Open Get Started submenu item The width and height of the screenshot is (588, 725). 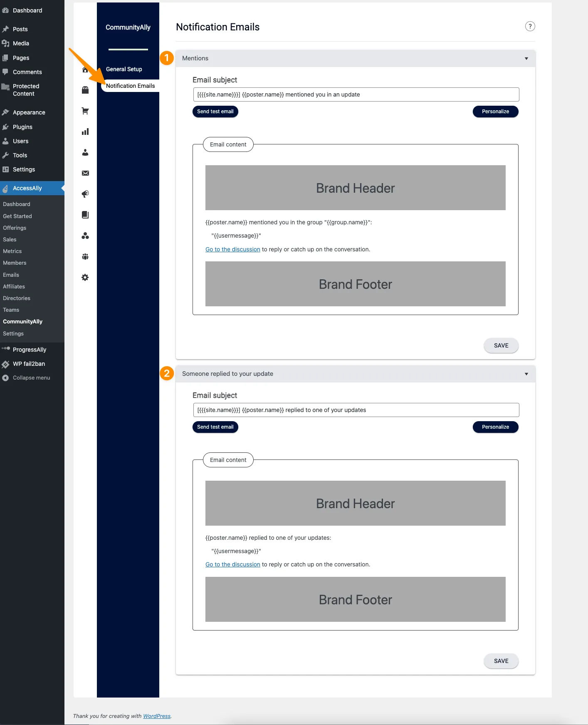[17, 216]
